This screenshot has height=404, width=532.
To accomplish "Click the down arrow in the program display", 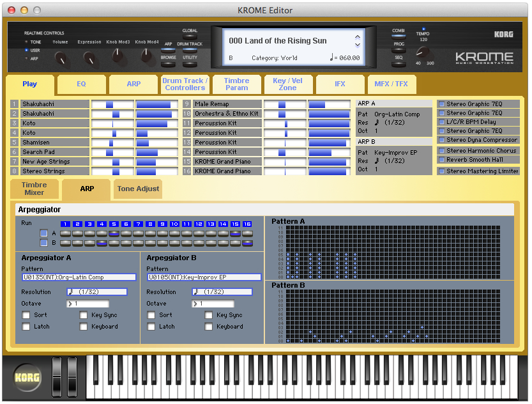I will [x=358, y=45].
